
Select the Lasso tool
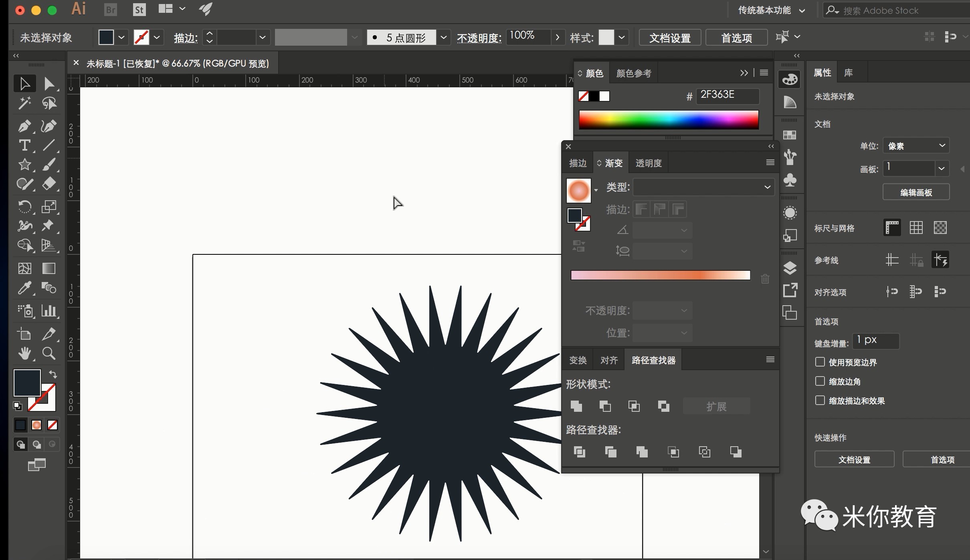[49, 103]
